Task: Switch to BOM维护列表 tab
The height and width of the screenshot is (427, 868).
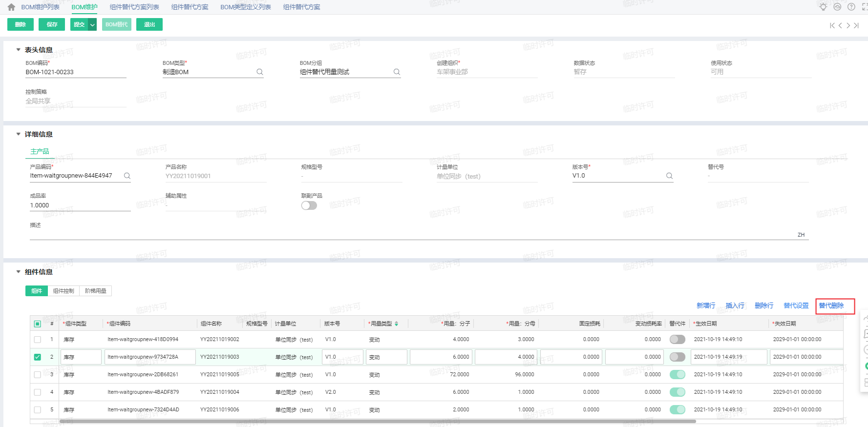Action: click(40, 7)
